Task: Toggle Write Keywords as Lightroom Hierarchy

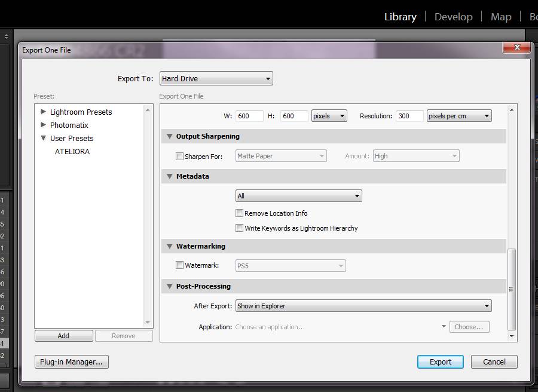Action: 240,228
